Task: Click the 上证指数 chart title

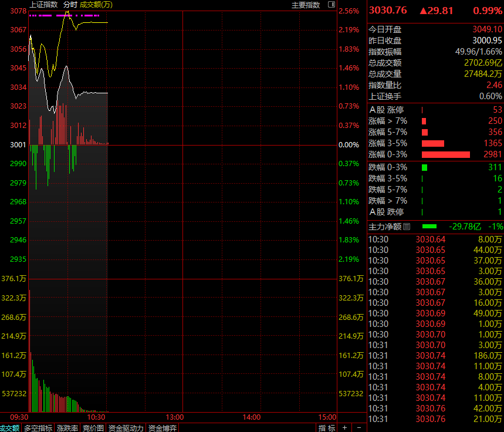Action: (x=43, y=5)
